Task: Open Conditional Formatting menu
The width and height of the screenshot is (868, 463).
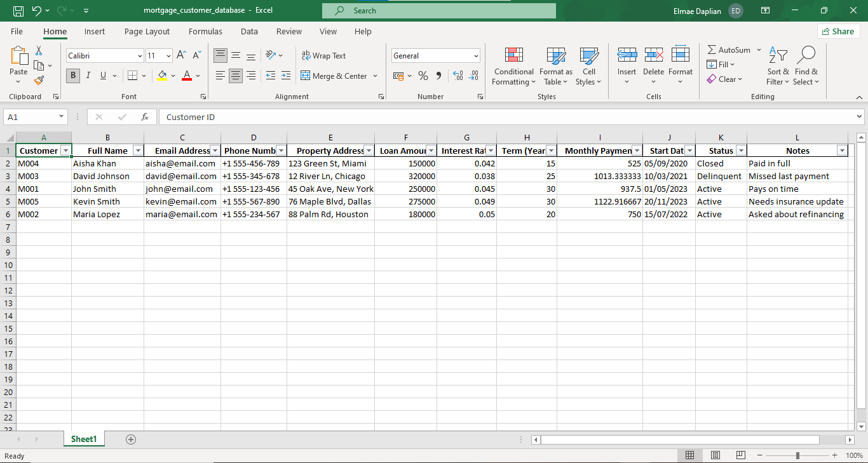Action: (514, 66)
